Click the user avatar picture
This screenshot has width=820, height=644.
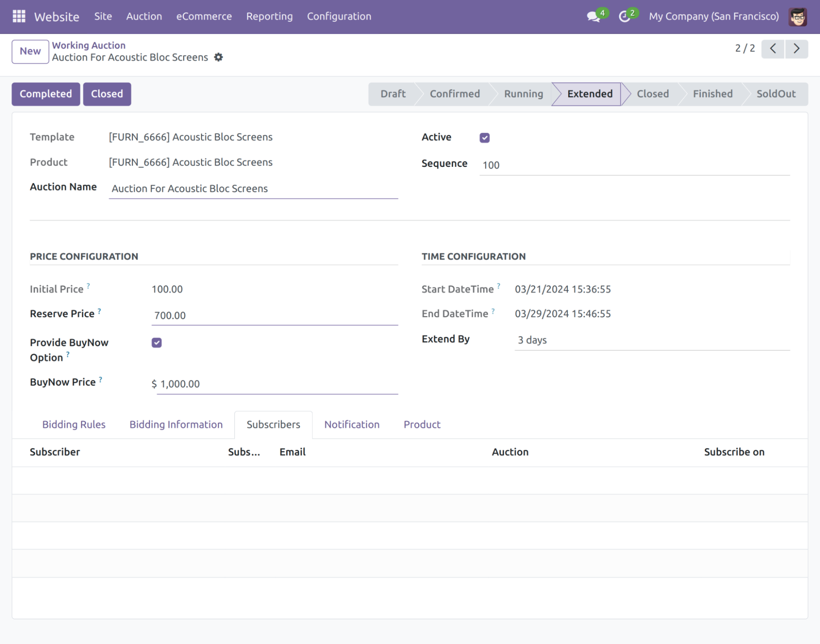click(x=797, y=17)
